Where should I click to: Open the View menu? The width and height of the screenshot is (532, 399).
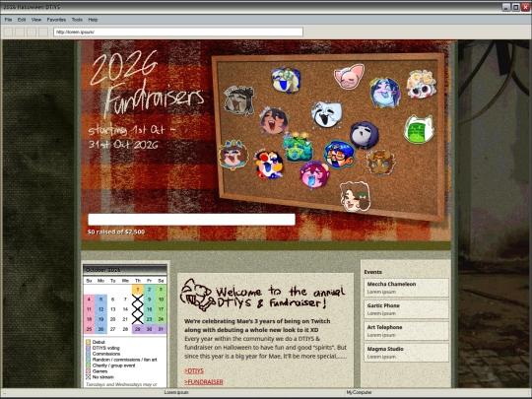tap(36, 20)
